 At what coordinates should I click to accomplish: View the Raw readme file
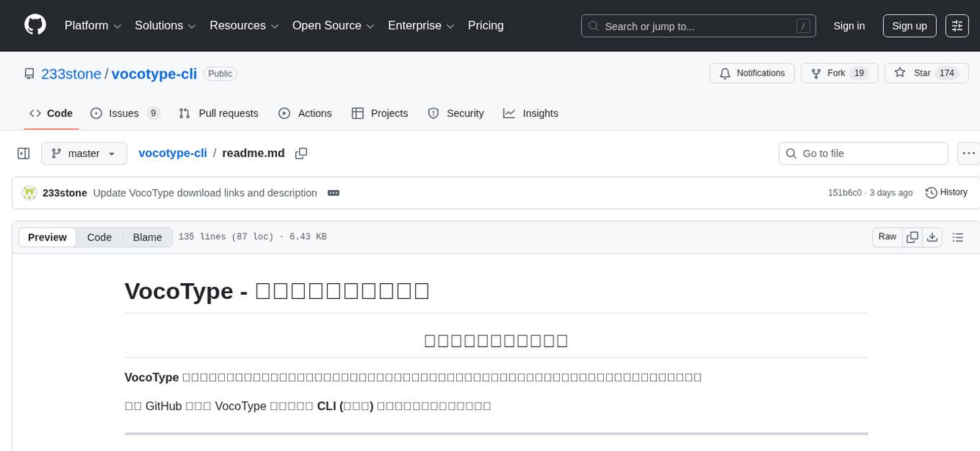click(886, 236)
